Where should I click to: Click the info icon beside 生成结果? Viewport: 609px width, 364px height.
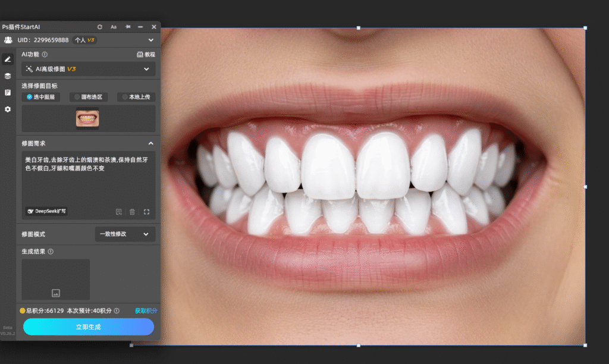tap(51, 252)
